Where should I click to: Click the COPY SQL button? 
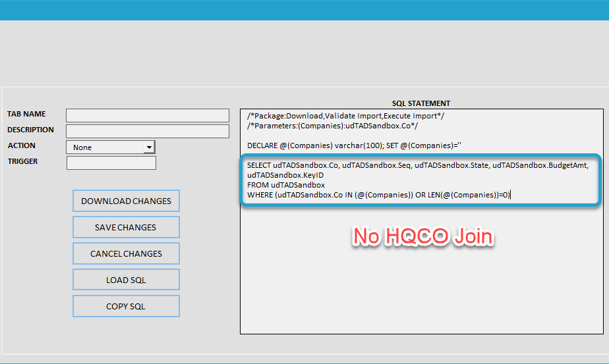pos(127,306)
